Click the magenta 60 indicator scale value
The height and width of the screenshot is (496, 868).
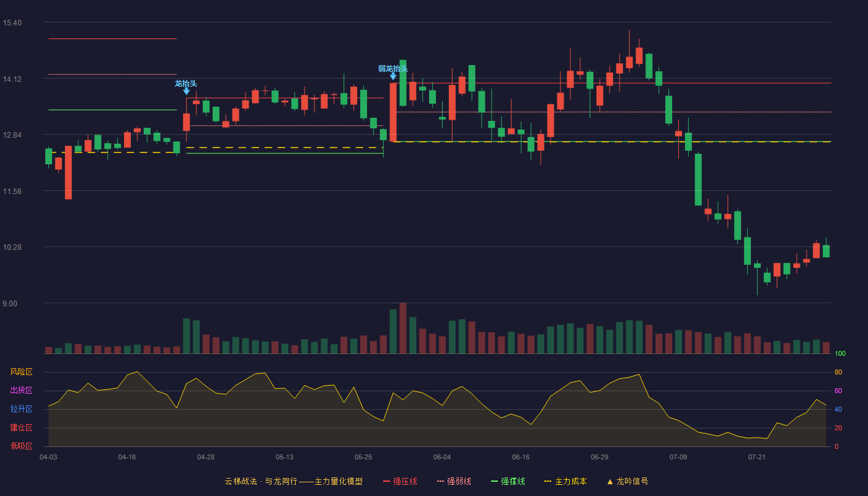coord(838,391)
